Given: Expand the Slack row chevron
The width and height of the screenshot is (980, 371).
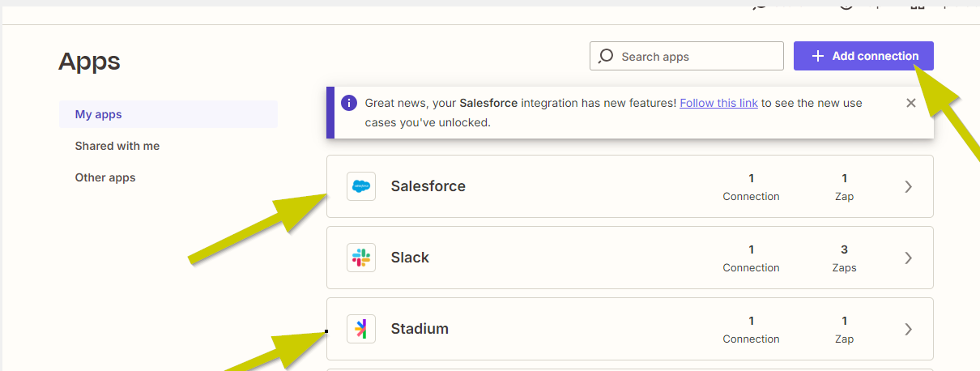Looking at the screenshot, I should click(x=909, y=258).
